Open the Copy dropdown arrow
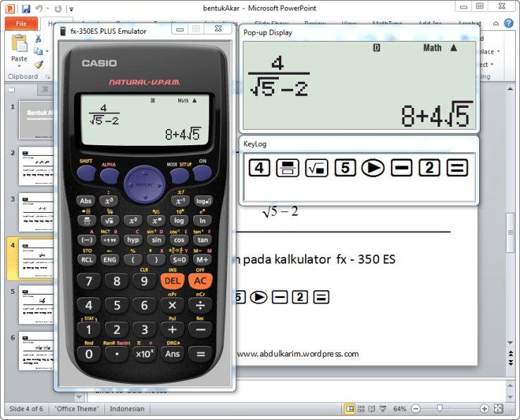 tap(47, 51)
